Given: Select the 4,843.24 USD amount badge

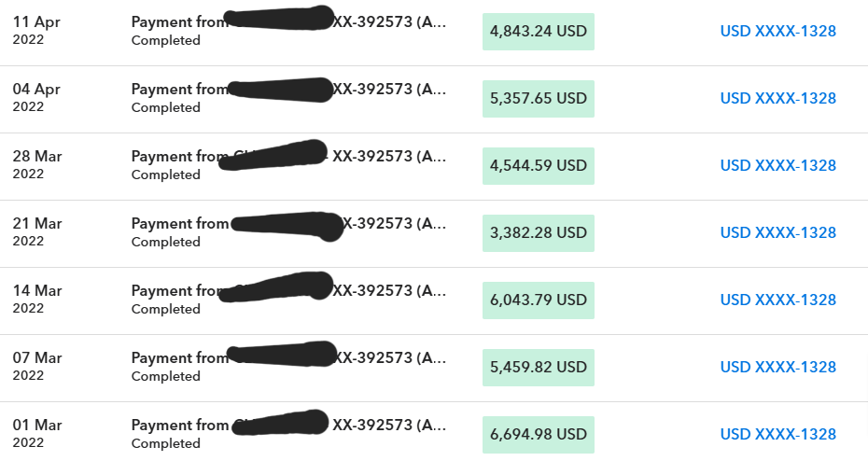Looking at the screenshot, I should point(539,31).
